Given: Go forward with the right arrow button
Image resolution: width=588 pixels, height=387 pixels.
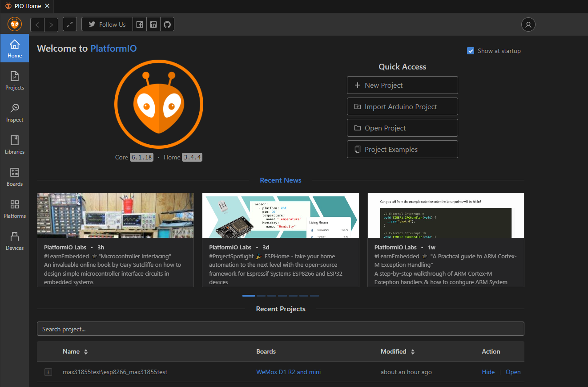Looking at the screenshot, I should click(x=51, y=24).
